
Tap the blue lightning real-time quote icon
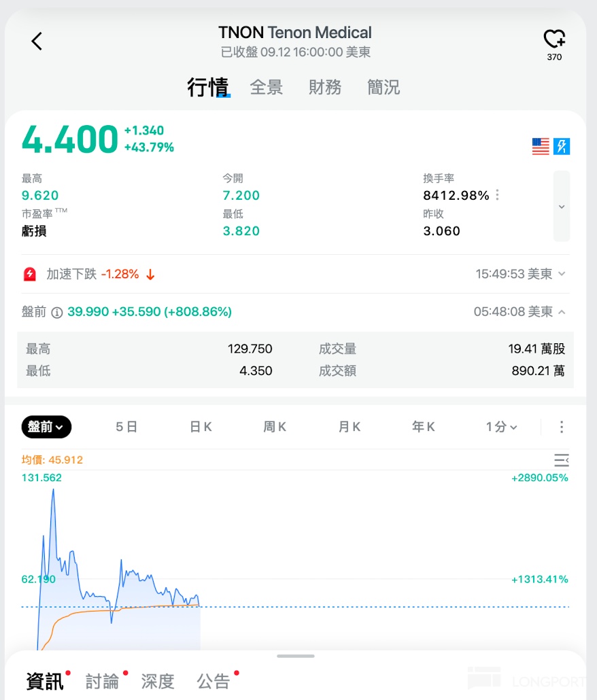tap(561, 146)
